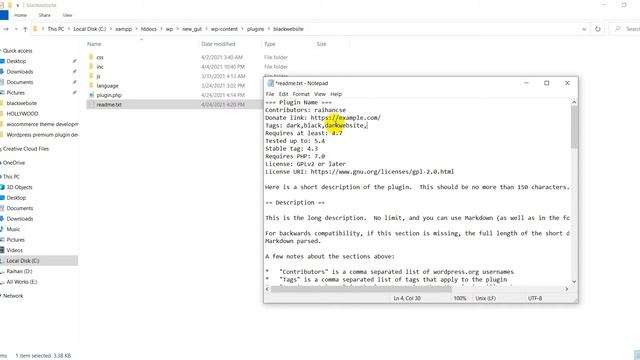
Task: Select Raihan (D:) drive
Action: (x=19, y=271)
